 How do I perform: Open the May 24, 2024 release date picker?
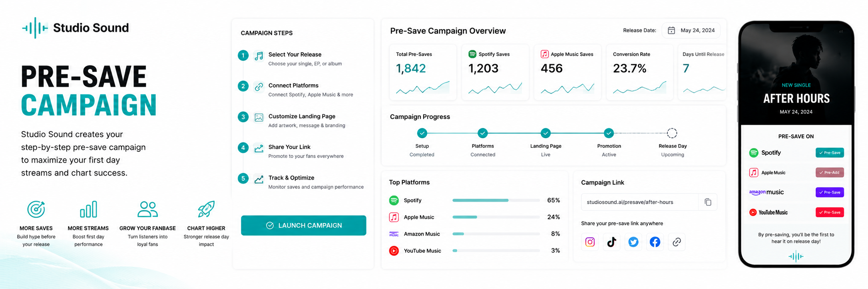point(691,30)
